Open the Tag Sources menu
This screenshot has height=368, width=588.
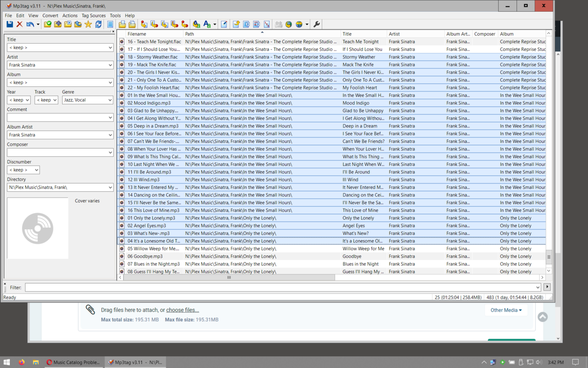click(x=94, y=15)
